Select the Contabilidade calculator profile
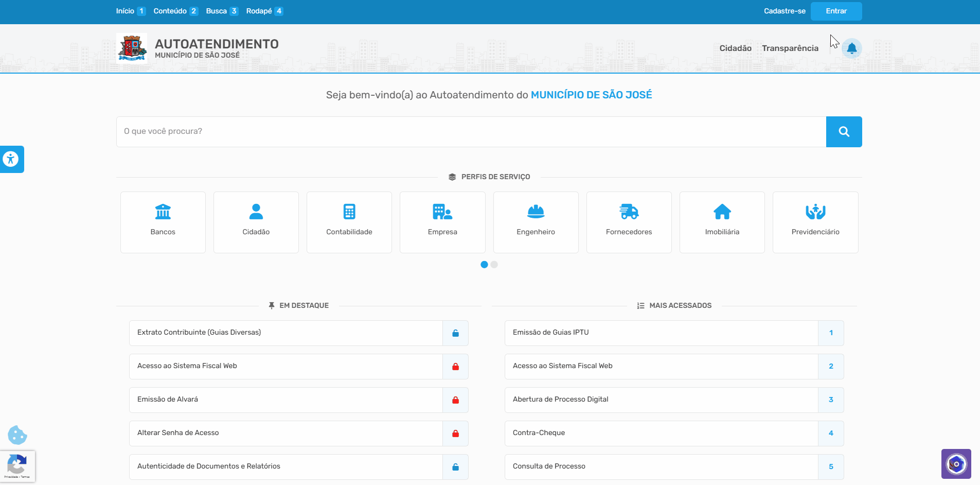The height and width of the screenshot is (485, 980). coord(349,222)
